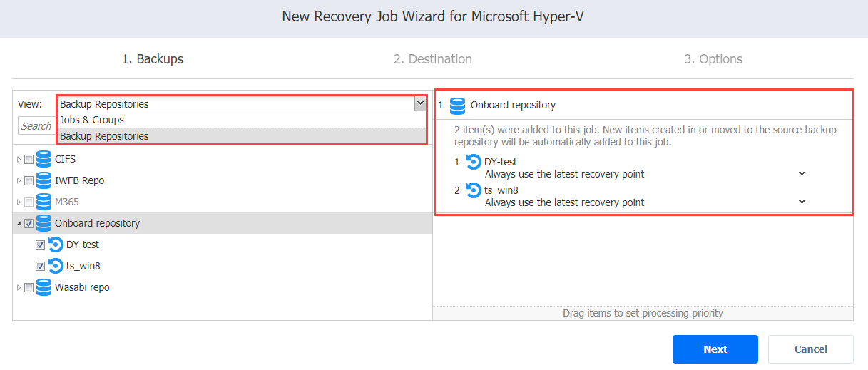Click the M365 repository icon

coord(44,202)
